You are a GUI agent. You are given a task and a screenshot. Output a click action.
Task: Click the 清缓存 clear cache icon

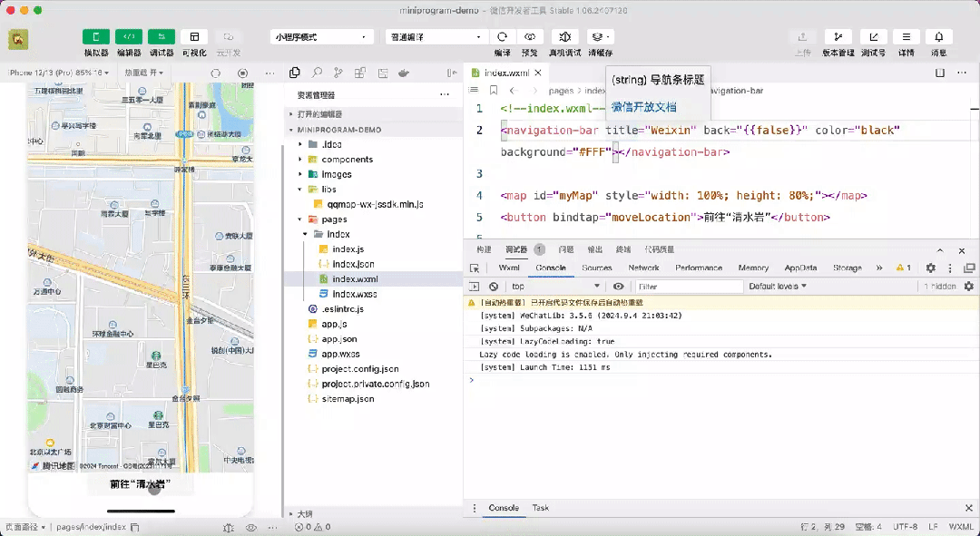(x=600, y=37)
